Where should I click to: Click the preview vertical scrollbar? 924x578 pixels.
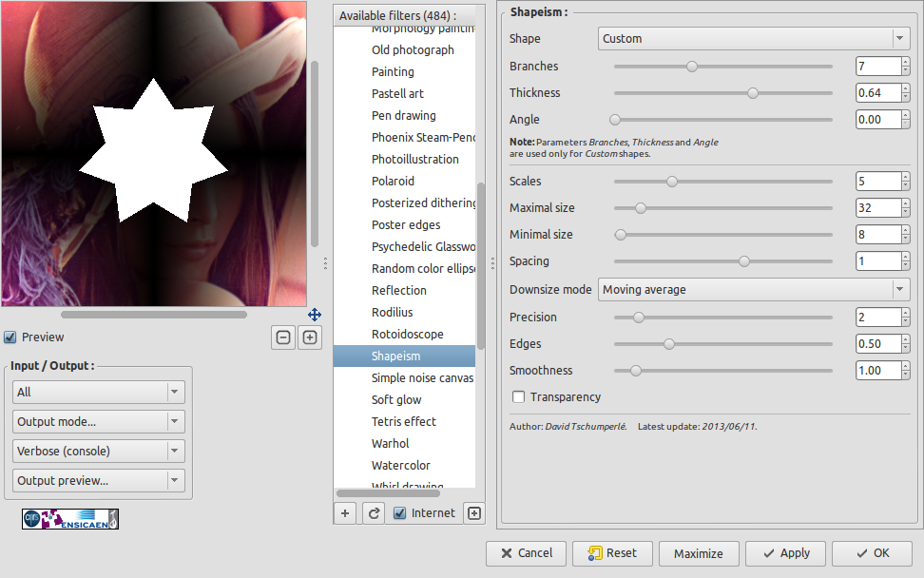[x=315, y=154]
